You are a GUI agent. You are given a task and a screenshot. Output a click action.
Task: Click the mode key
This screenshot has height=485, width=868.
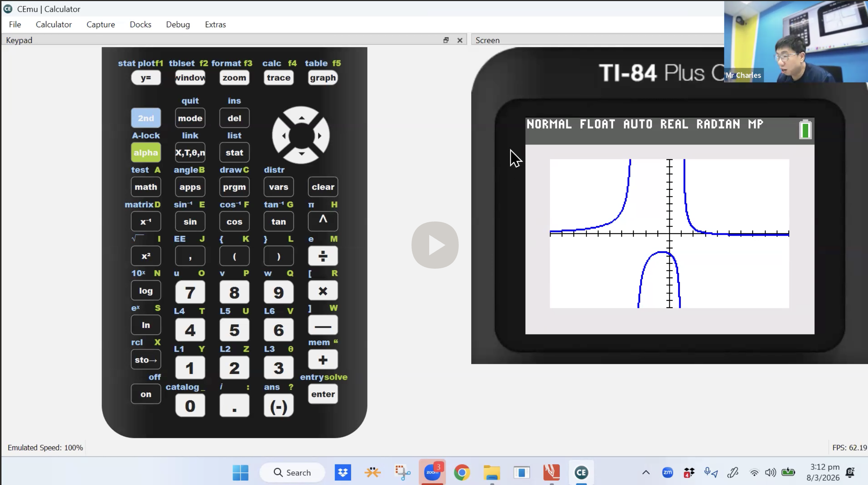pos(190,118)
